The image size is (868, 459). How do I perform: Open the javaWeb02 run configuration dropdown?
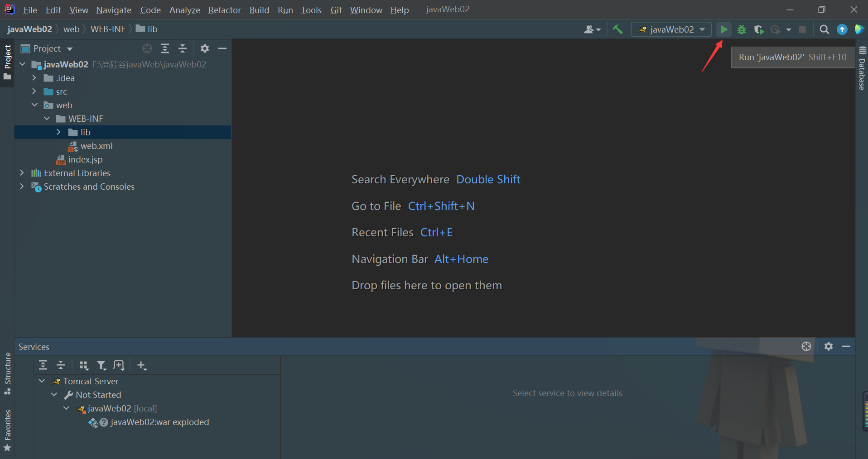[671, 29]
